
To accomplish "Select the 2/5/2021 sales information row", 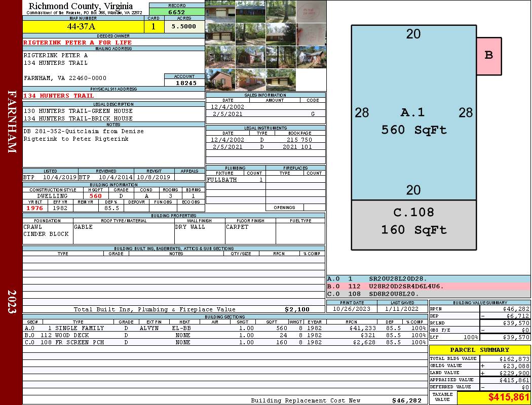I will (x=265, y=114).
